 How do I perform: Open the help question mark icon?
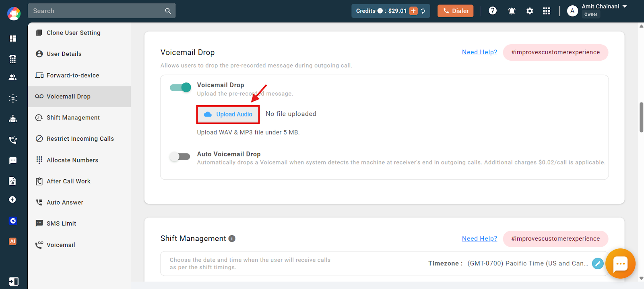pos(493,11)
